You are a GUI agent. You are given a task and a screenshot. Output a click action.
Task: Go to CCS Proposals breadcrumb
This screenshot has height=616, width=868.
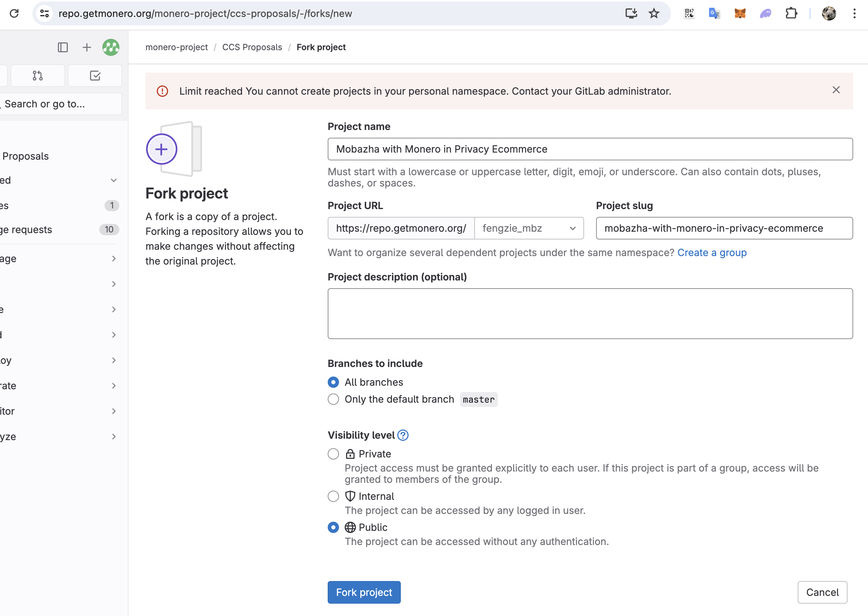click(x=252, y=47)
